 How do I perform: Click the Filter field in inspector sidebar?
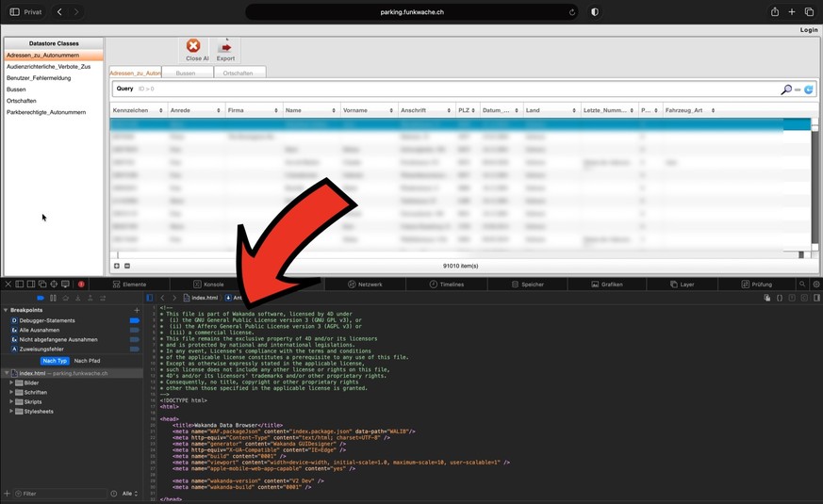click(60, 494)
